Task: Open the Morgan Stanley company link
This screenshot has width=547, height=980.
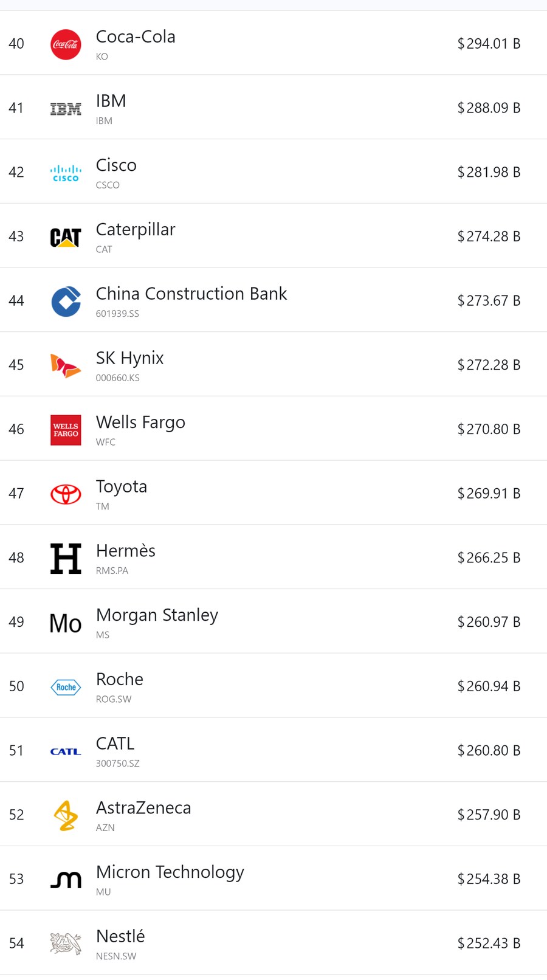Action: (x=157, y=615)
